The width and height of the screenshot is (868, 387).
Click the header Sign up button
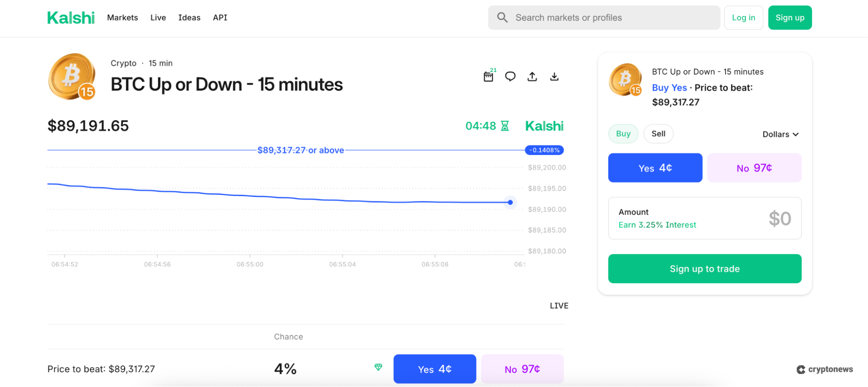[x=790, y=18]
